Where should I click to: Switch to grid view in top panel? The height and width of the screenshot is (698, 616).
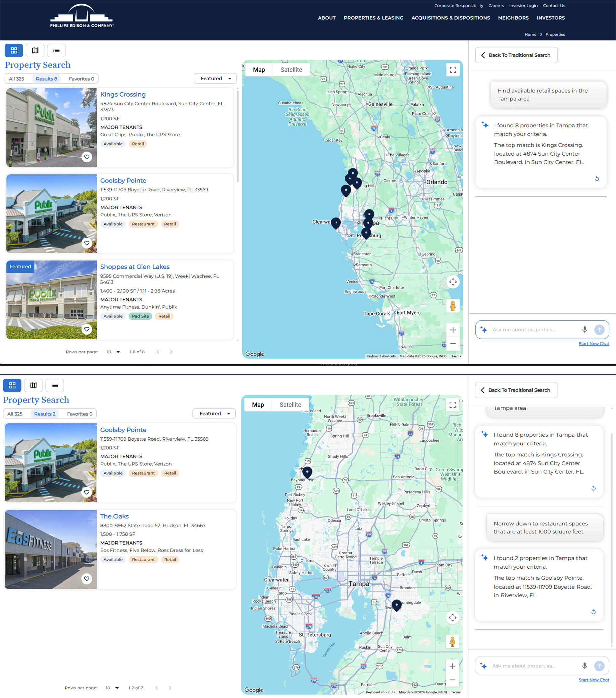click(14, 50)
